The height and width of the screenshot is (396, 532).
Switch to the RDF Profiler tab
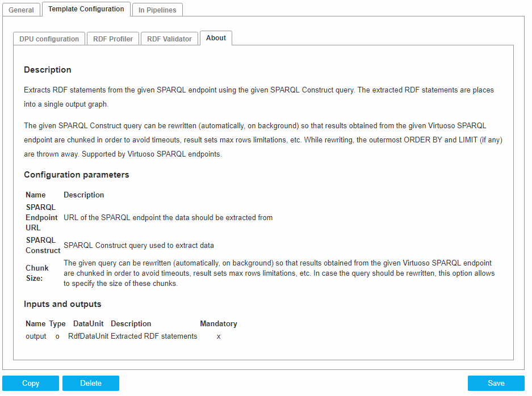tap(113, 39)
